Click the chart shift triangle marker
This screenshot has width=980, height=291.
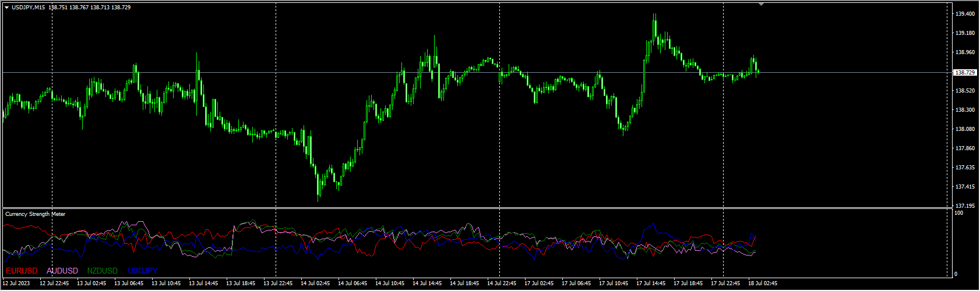(760, 4)
